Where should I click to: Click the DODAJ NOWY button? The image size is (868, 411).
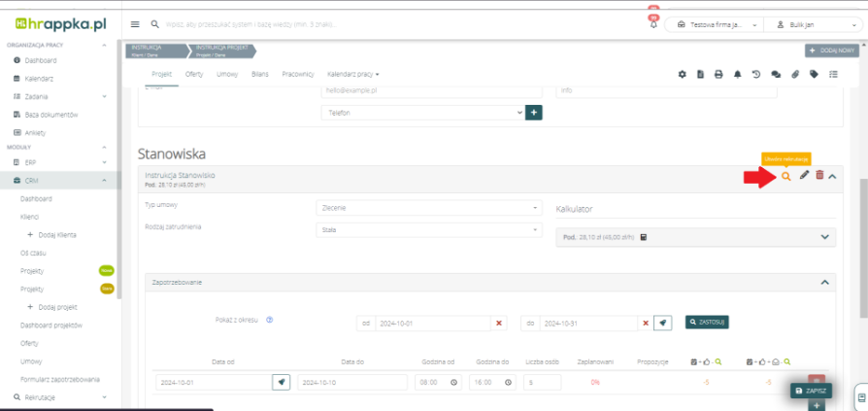pyautogui.click(x=831, y=50)
